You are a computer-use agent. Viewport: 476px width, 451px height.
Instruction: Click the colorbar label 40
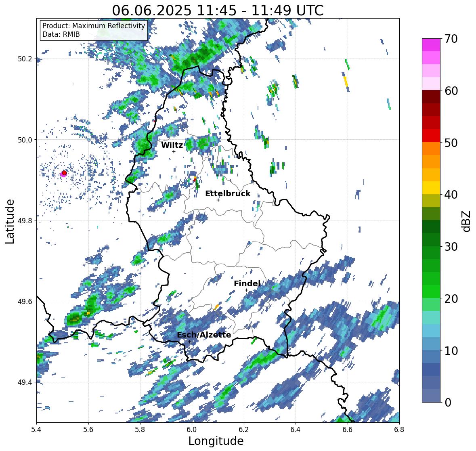[x=451, y=195]
